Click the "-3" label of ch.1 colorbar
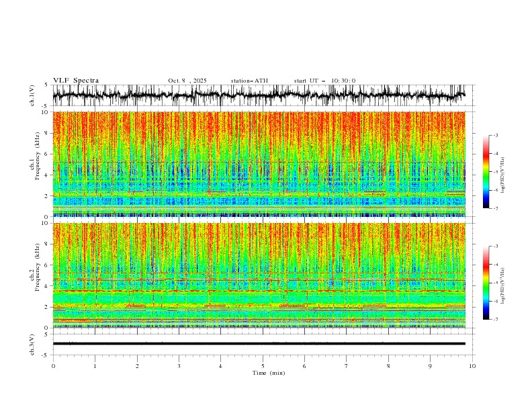This screenshot has height=411, width=532. [495, 135]
